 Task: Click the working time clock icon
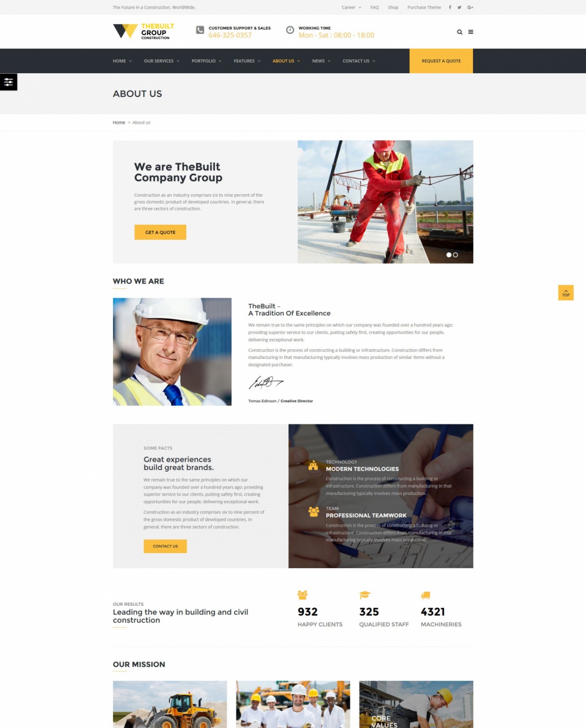tap(290, 30)
